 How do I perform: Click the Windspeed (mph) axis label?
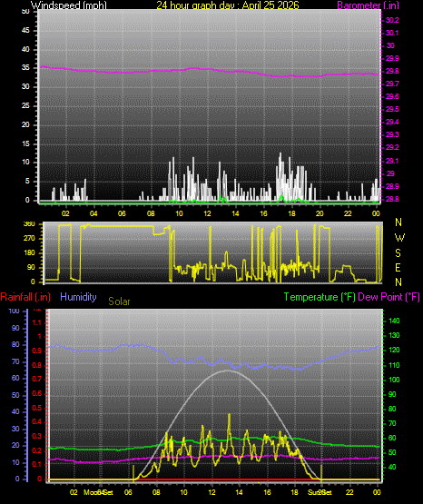[68, 5]
